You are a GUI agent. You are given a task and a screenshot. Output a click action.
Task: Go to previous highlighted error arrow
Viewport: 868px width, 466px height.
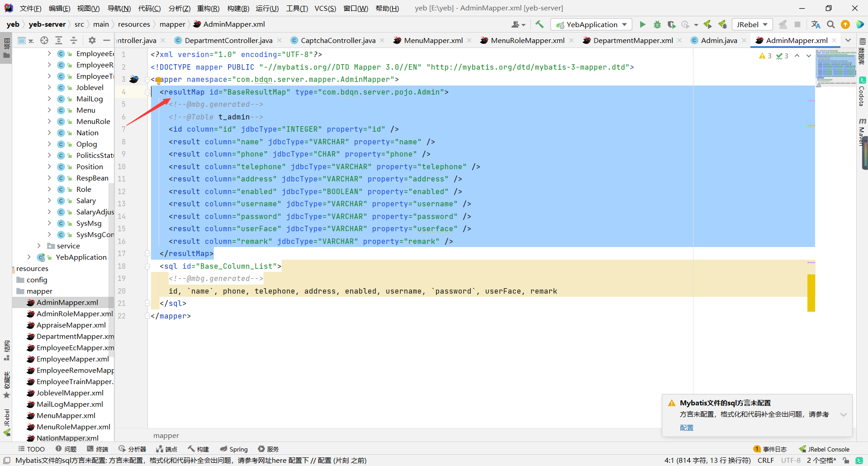coord(797,56)
